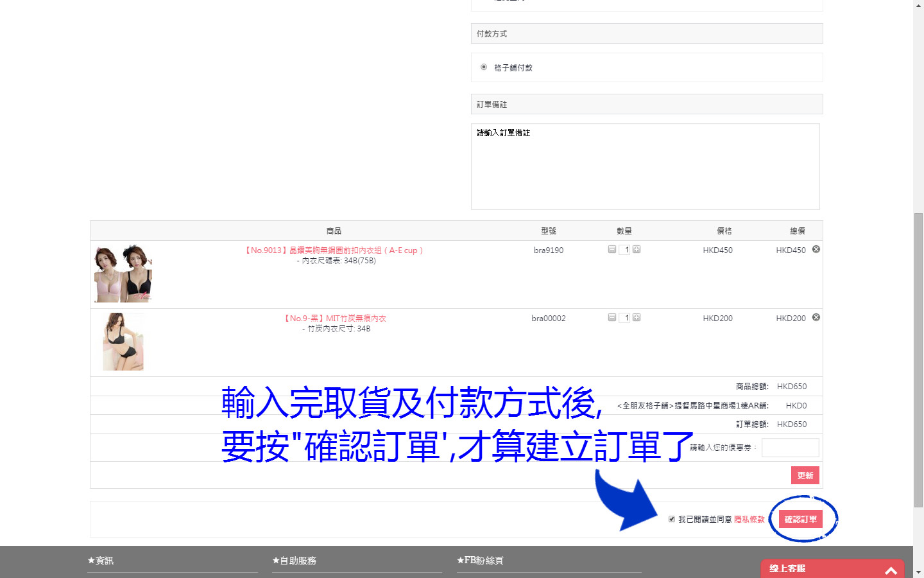This screenshot has width=924, height=578.
Task: Click the HKD0 pickup fee value
Action: 796,406
